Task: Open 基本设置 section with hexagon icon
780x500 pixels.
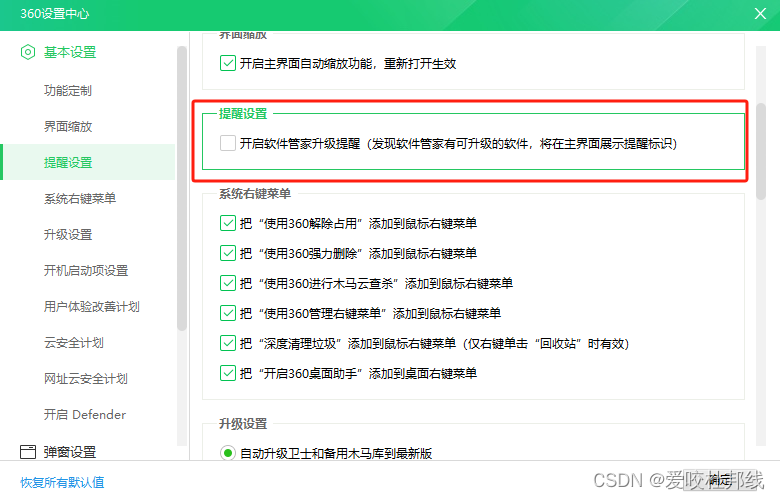Action: (x=58, y=52)
